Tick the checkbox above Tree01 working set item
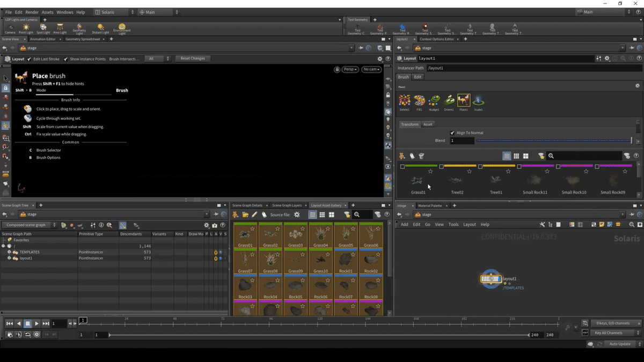This screenshot has height=362, width=644. pos(480,167)
